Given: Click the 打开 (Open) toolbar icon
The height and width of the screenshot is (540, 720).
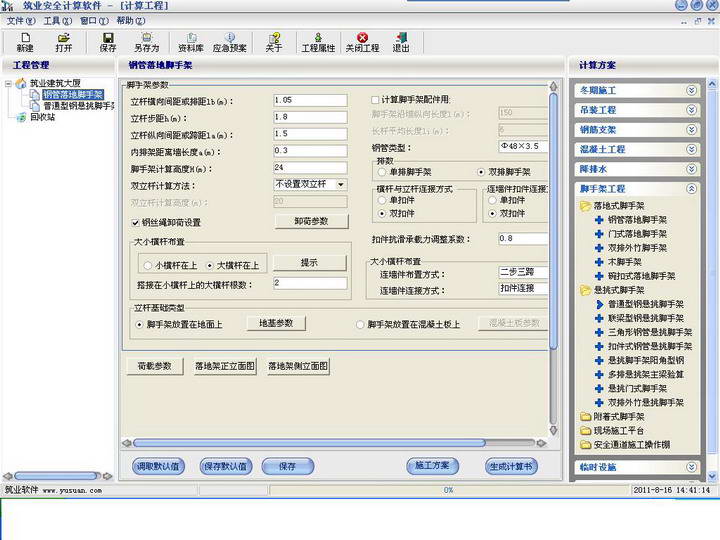Looking at the screenshot, I should (64, 41).
